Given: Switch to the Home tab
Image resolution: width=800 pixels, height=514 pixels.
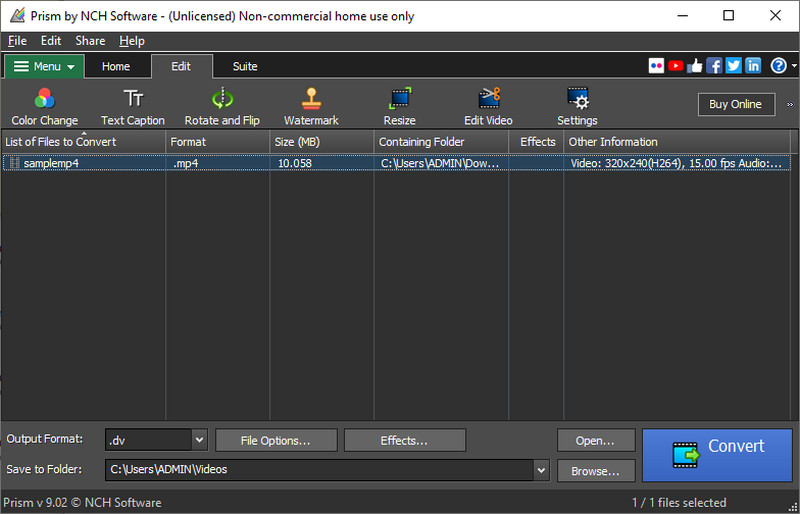Looking at the screenshot, I should (116, 67).
